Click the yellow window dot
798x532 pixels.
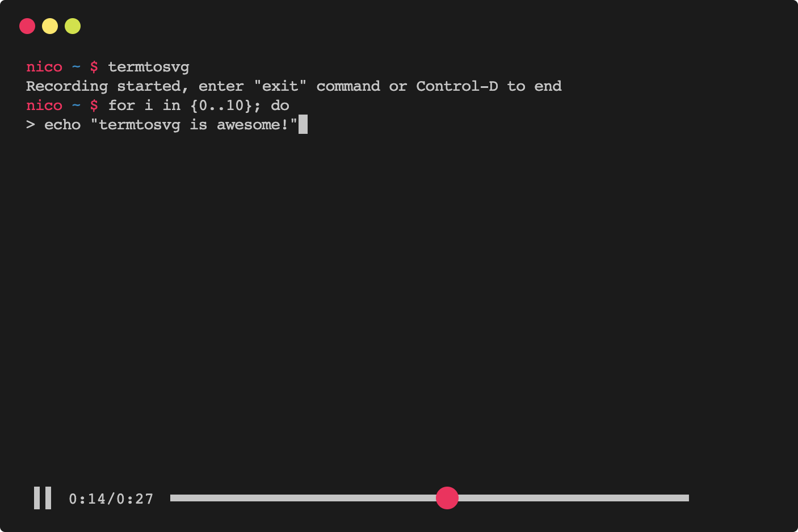(x=50, y=26)
